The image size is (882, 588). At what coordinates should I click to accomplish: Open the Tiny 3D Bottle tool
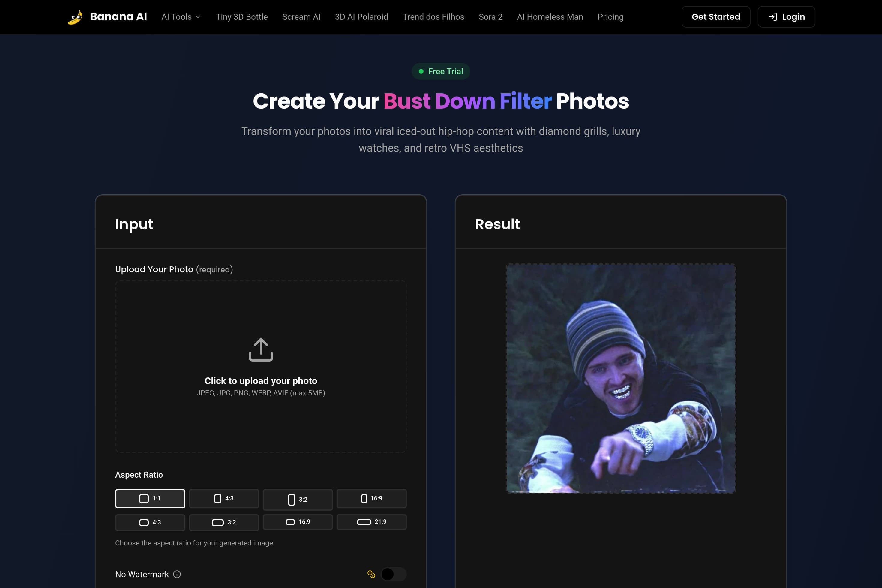[x=241, y=16]
